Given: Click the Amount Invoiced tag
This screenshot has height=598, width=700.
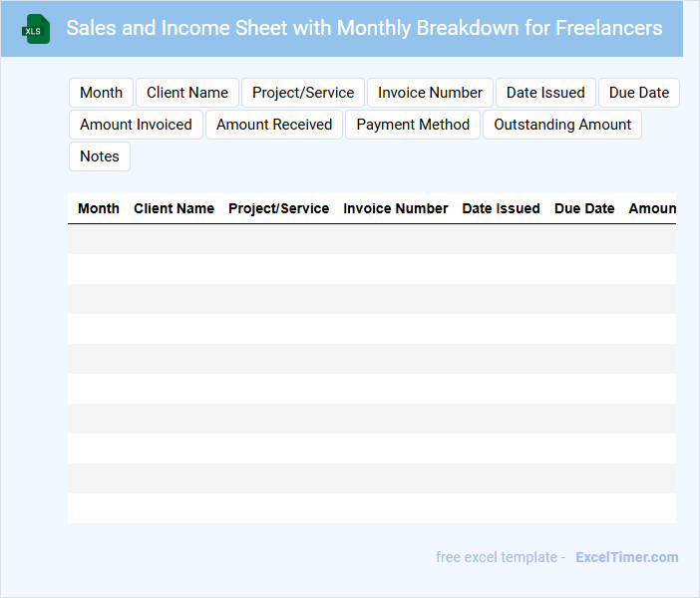Looking at the screenshot, I should (136, 125).
